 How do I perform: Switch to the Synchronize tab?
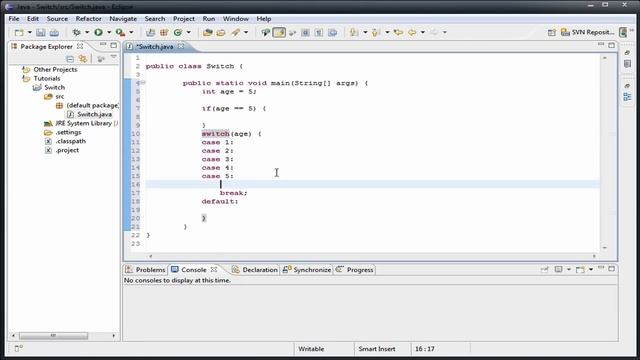[307, 270]
